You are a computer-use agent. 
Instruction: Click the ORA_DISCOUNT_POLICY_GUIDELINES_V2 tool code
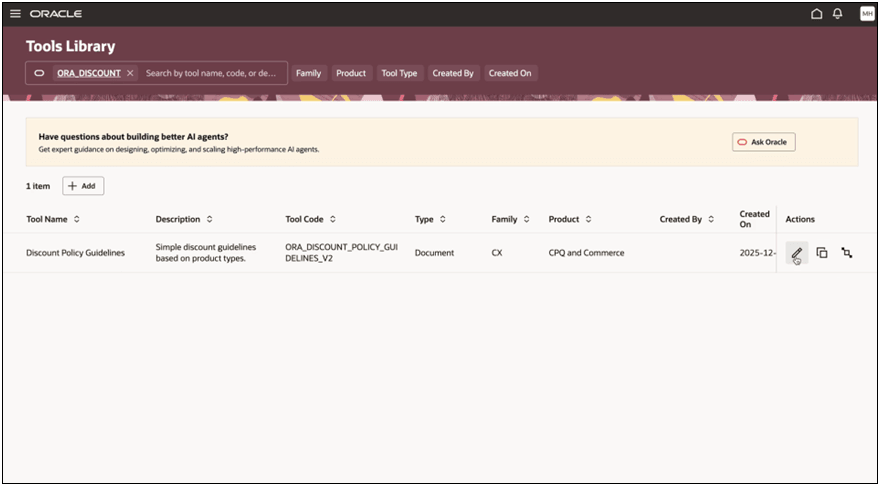tap(342, 253)
